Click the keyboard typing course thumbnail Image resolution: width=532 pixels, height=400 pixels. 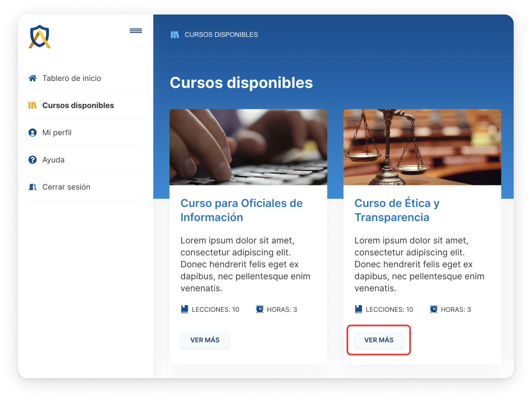[x=248, y=147]
